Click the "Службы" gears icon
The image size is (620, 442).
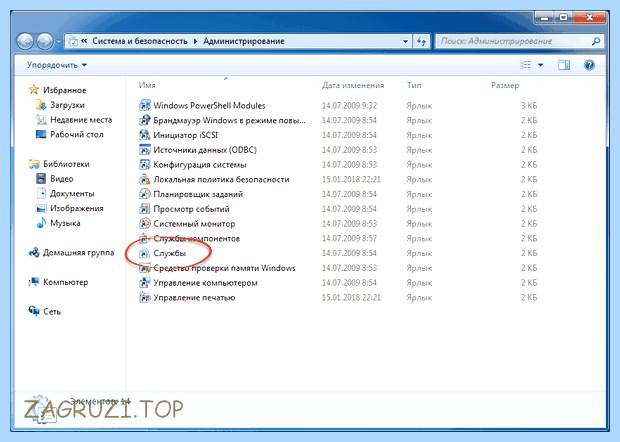(x=145, y=253)
